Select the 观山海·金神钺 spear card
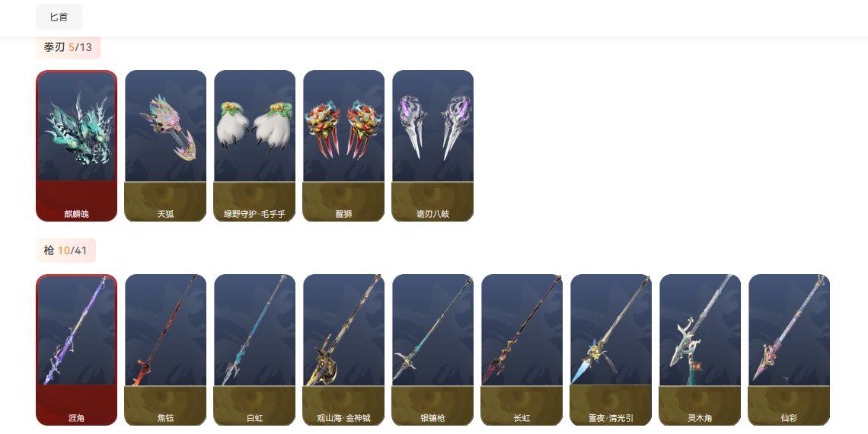The height and width of the screenshot is (434, 868). click(x=343, y=349)
